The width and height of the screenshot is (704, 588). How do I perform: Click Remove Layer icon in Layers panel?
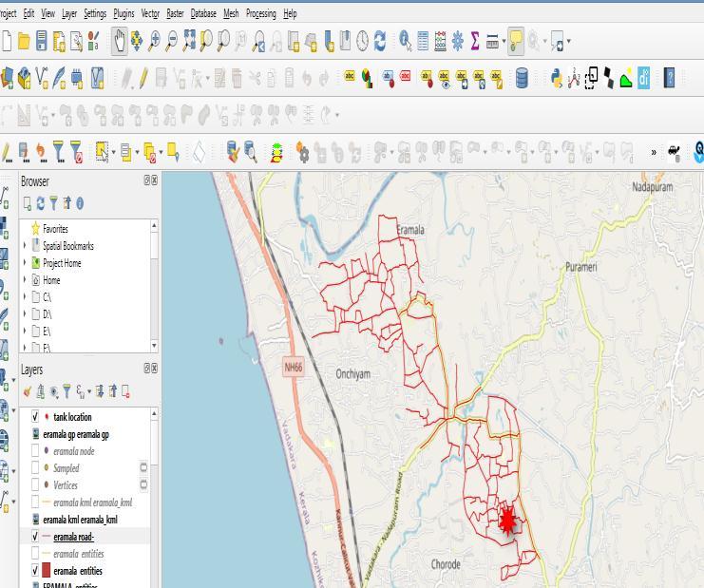(x=125, y=391)
